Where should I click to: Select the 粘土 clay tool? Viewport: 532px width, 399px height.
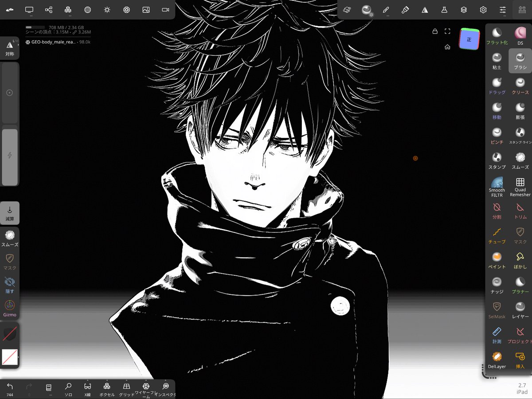(497, 60)
